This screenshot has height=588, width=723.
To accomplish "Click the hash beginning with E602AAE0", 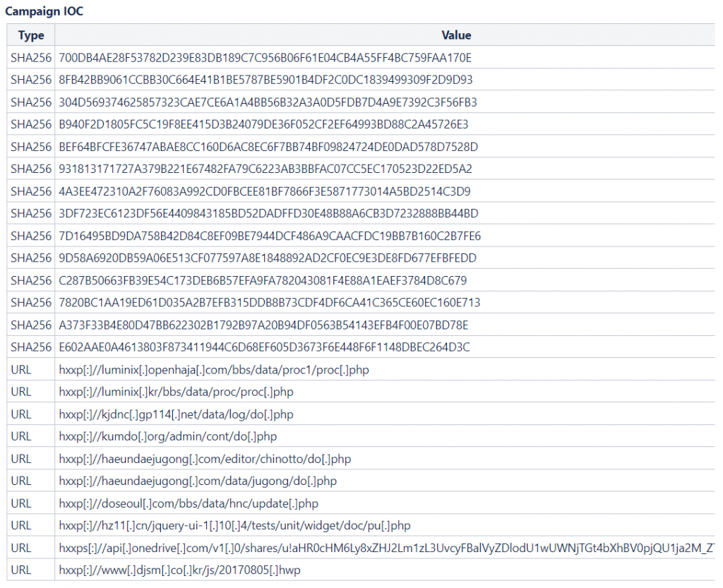I will [265, 347].
